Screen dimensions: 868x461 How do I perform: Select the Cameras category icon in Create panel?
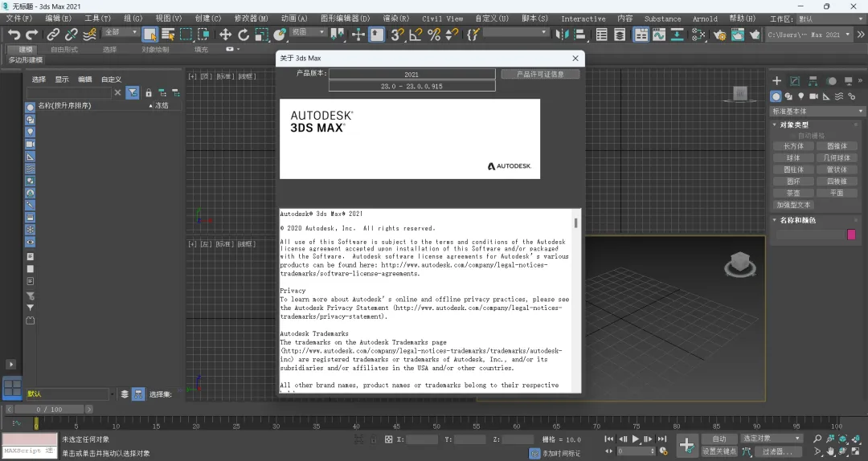[813, 96]
